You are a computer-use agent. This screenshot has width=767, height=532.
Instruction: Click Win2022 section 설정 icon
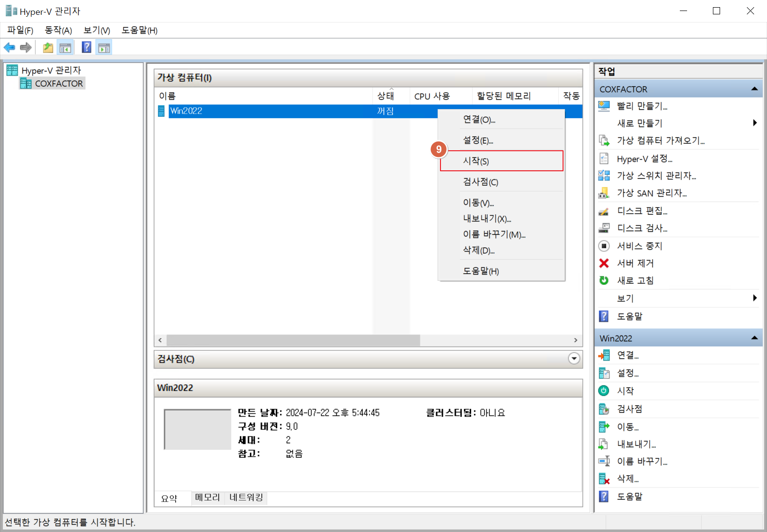(x=604, y=373)
